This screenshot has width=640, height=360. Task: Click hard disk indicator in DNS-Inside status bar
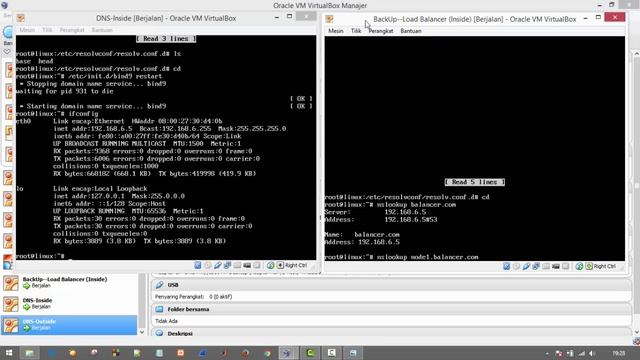(198, 265)
